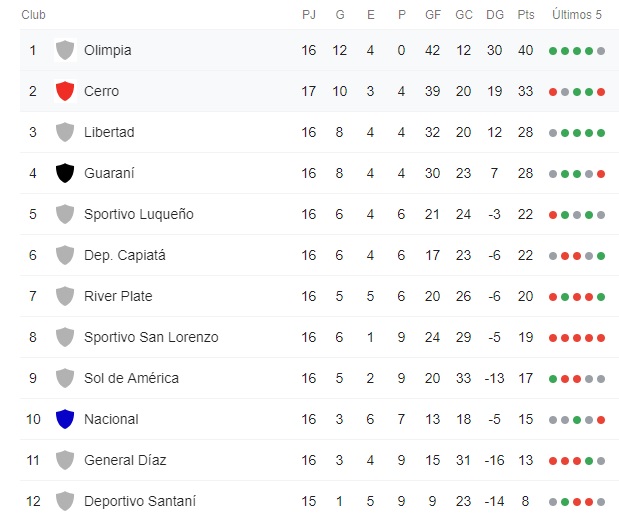Click the Deportivo Santaní shield icon

point(66,501)
